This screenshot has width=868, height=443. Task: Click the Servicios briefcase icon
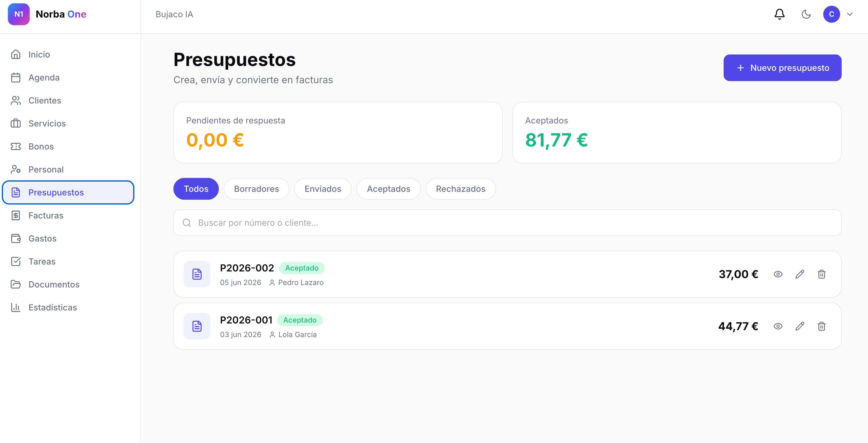(x=15, y=123)
